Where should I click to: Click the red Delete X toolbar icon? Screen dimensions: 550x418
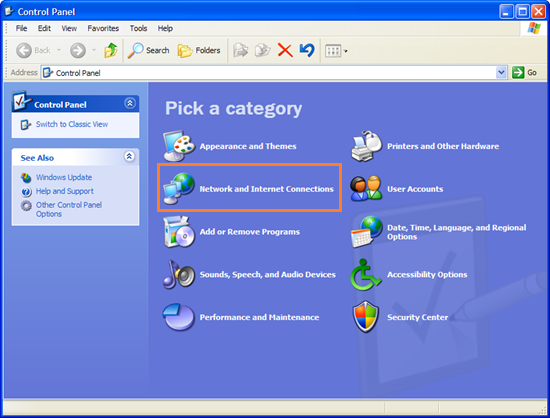click(285, 50)
